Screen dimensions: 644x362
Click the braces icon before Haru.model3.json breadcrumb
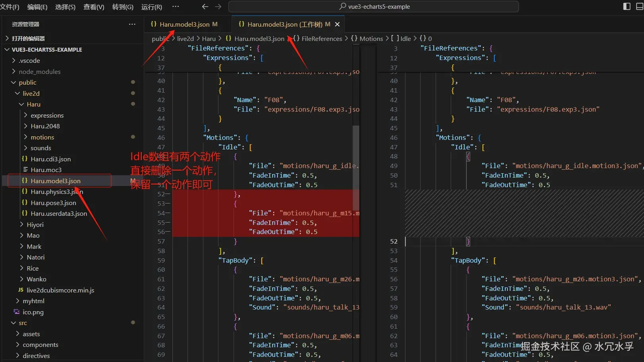coord(229,39)
